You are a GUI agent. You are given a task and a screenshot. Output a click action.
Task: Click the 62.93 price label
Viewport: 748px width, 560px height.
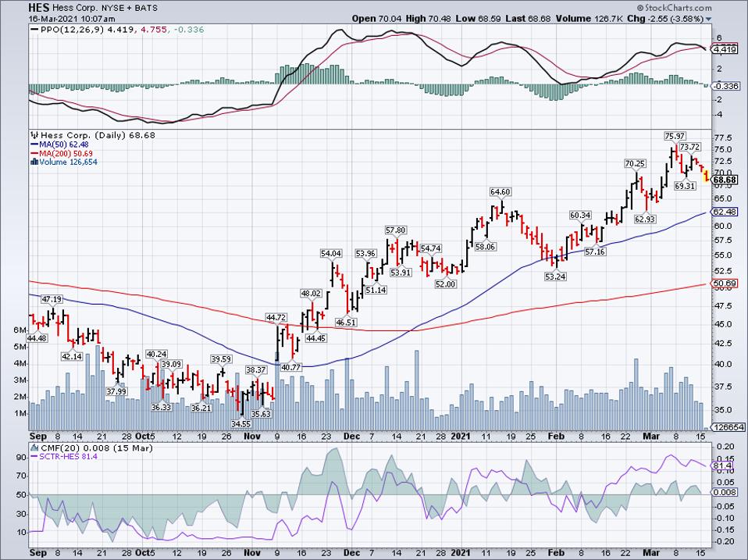[645, 219]
